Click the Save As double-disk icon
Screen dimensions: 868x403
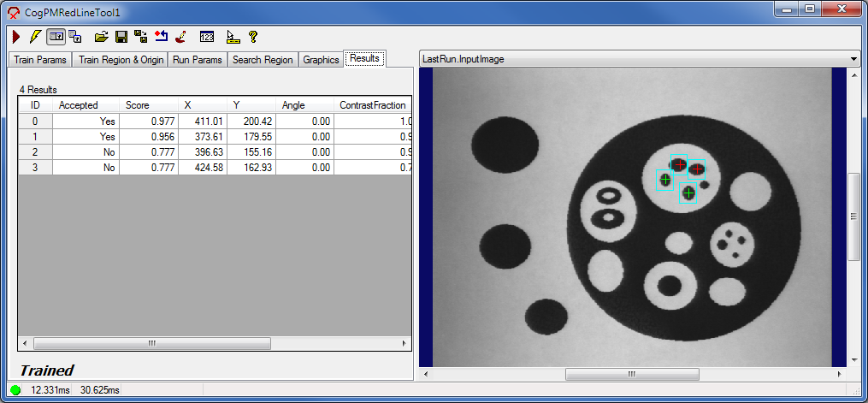point(141,37)
